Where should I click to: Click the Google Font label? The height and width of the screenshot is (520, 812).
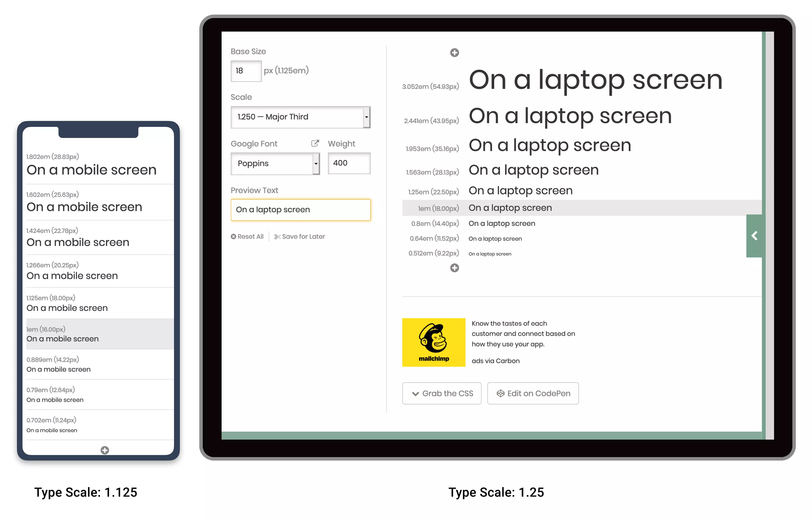254,144
